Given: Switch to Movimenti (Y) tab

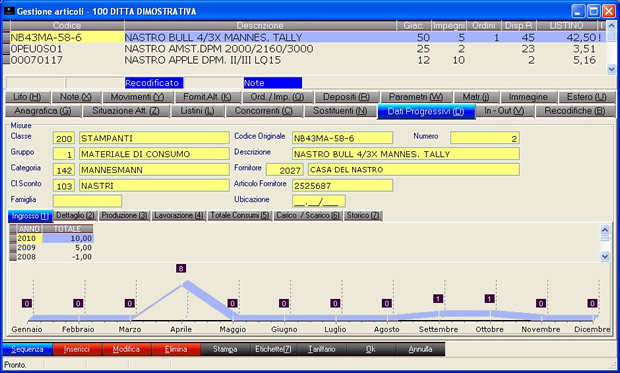Looking at the screenshot, I should point(137,97).
